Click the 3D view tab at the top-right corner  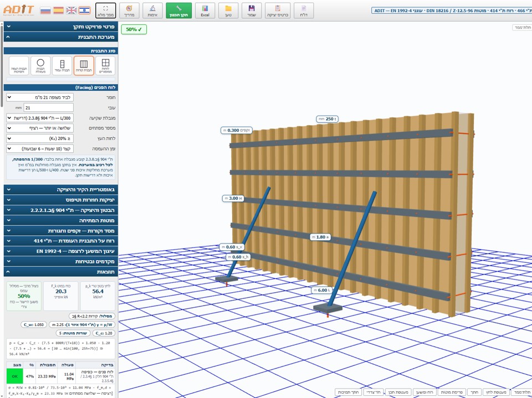tap(523, 28)
